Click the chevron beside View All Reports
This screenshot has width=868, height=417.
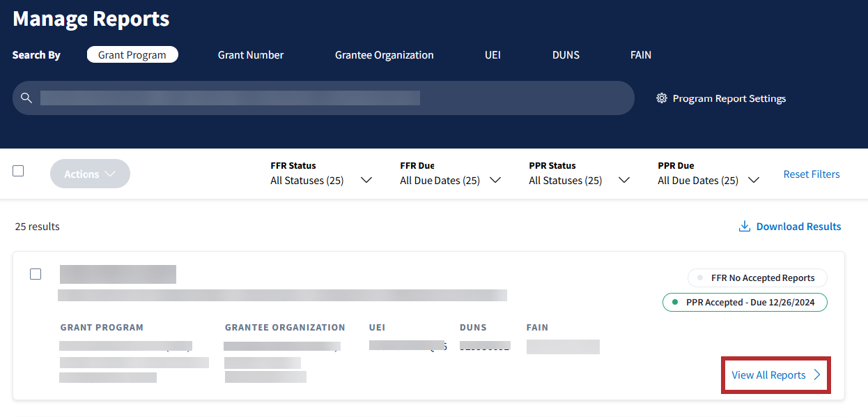point(817,375)
